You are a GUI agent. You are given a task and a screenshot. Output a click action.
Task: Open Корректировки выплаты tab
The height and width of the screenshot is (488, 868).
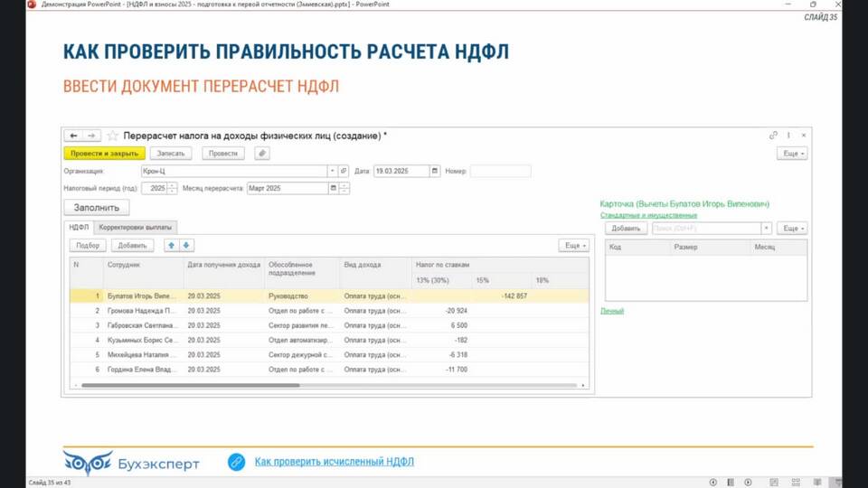[x=136, y=227]
